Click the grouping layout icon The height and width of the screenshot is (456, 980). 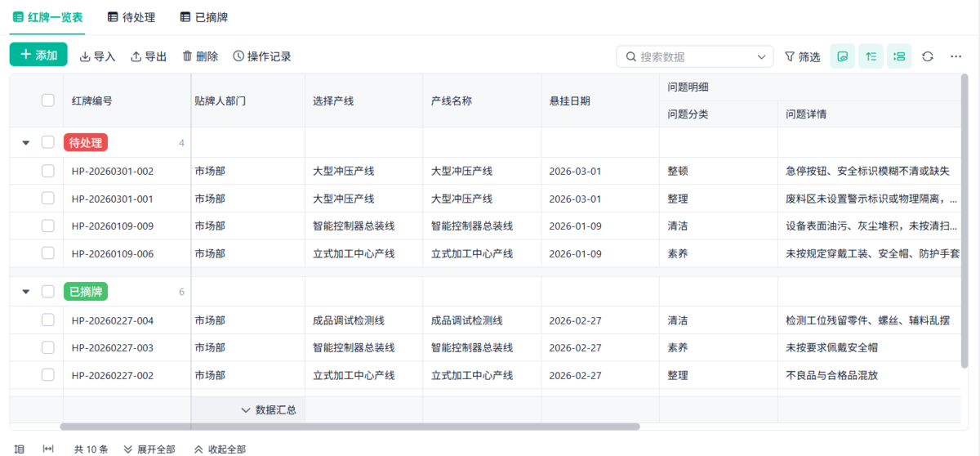click(x=899, y=56)
